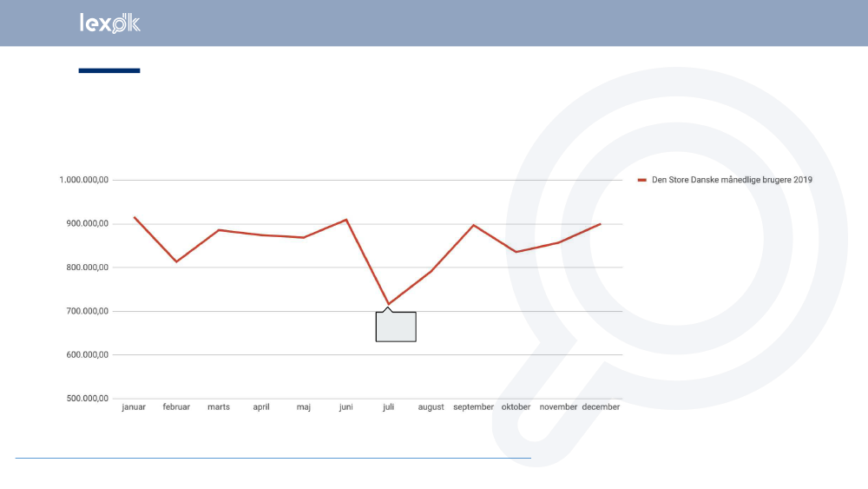The width and height of the screenshot is (868, 489).
Task: Click the lex.dk logo in header
Action: 109,23
